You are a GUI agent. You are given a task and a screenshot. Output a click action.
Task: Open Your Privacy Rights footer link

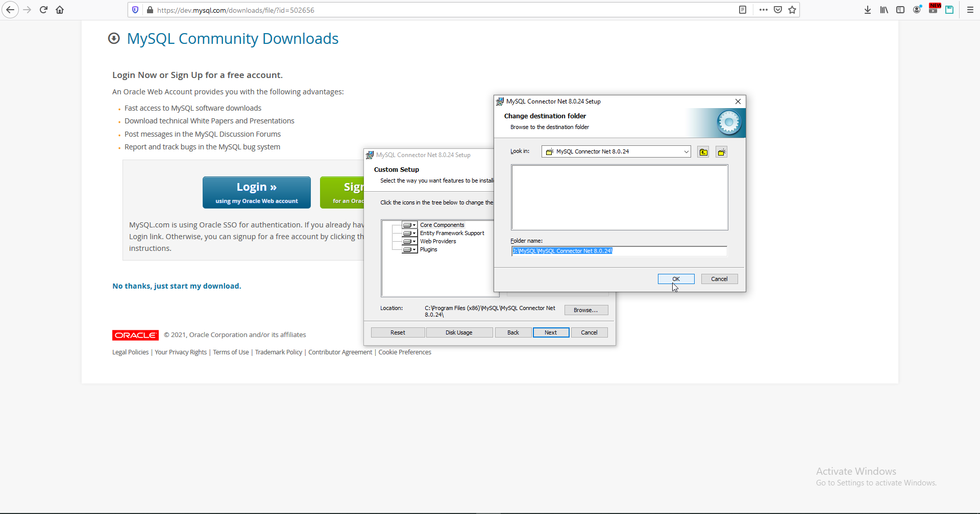click(181, 352)
